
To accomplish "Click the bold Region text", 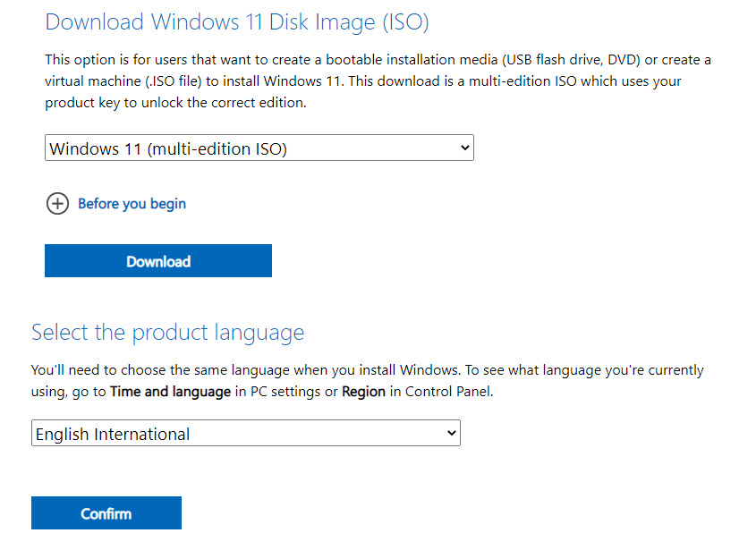I will (363, 392).
